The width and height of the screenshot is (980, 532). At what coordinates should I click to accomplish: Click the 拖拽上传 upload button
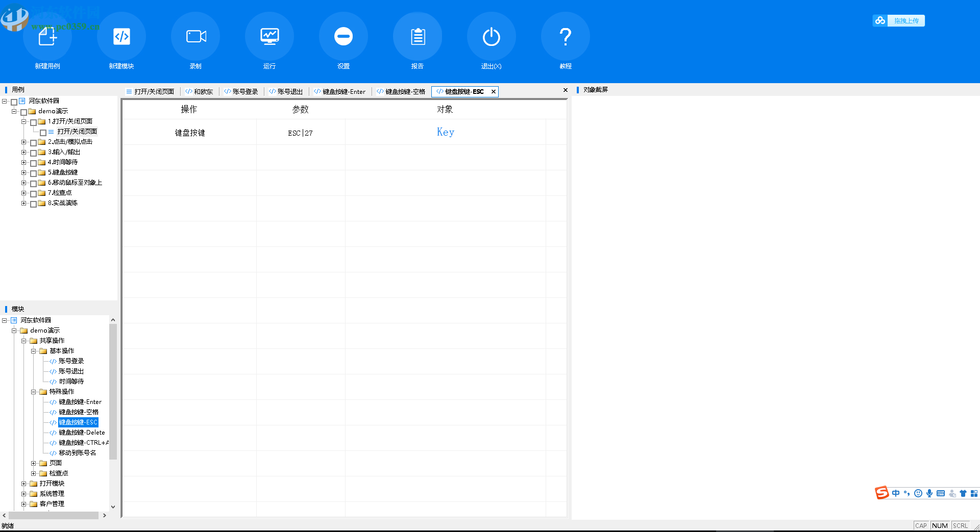tap(899, 20)
